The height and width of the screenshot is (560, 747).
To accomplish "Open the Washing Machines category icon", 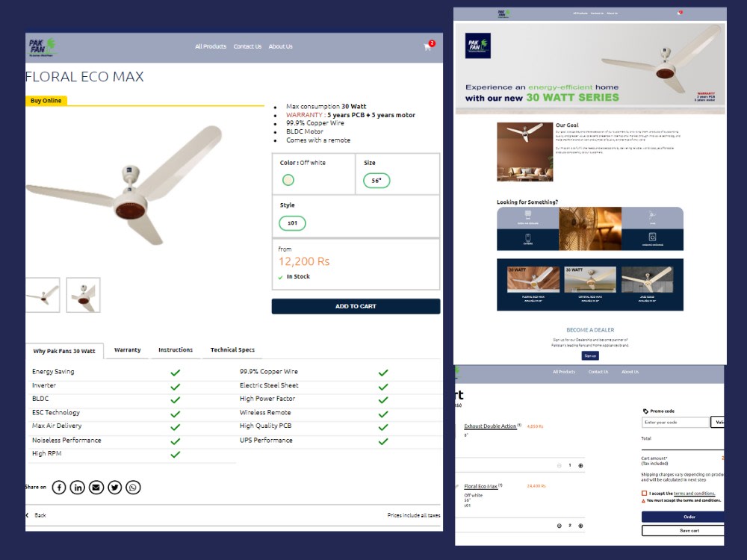I will [x=652, y=237].
